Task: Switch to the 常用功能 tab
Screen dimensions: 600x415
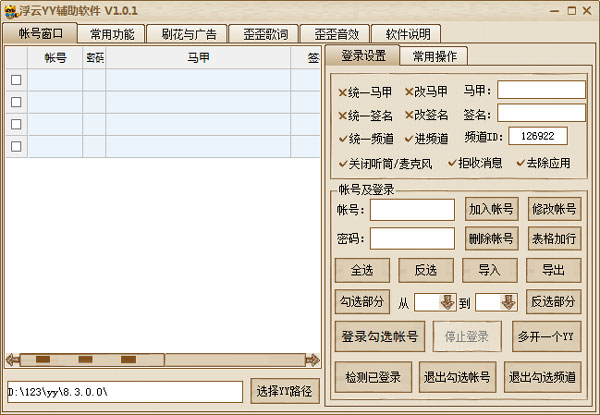Action: [x=112, y=34]
